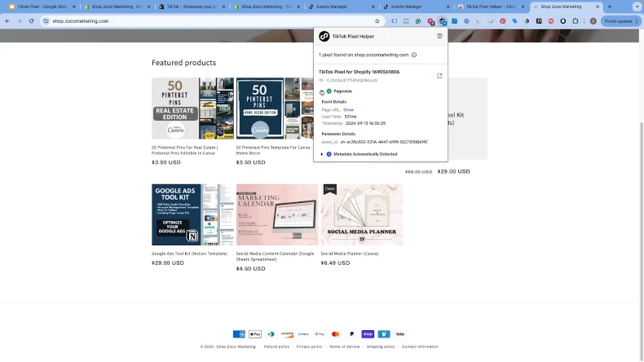Click the first blue tag extension icon
Image resolution: width=644 pixels, height=362 pixels.
(395, 21)
